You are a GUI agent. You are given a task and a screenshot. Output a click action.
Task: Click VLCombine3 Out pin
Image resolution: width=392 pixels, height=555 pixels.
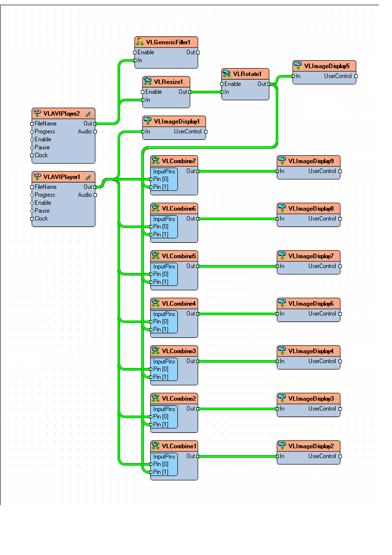pos(198,361)
